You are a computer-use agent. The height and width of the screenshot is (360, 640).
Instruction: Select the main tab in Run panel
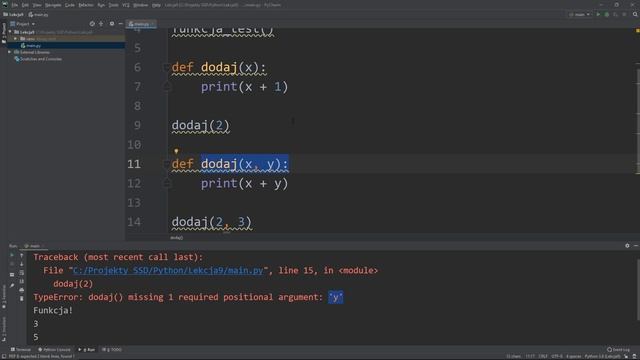click(x=33, y=246)
